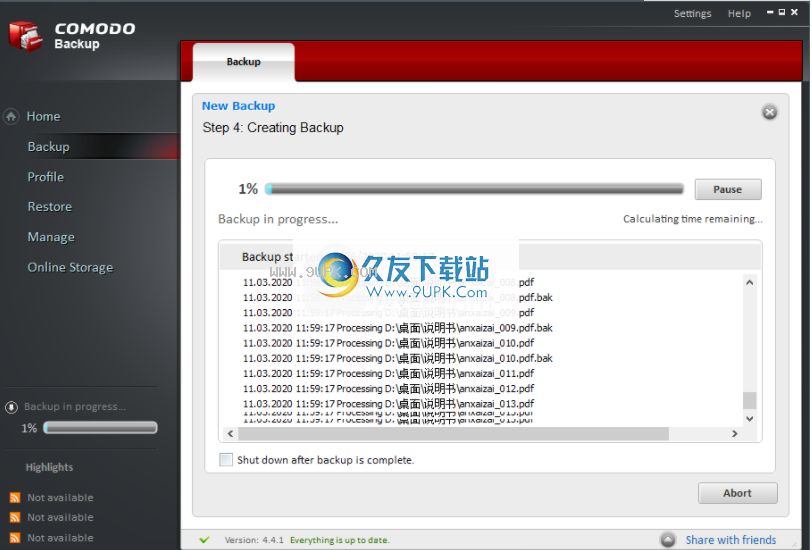812x550 pixels.
Task: Open the Manage section
Action: 51,237
